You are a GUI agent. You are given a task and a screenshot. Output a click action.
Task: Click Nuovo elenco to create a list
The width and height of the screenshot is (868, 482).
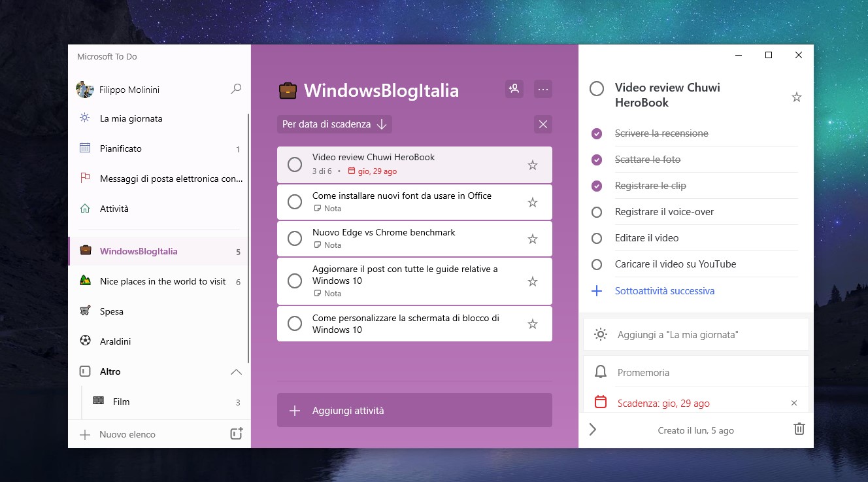pyautogui.click(x=127, y=434)
